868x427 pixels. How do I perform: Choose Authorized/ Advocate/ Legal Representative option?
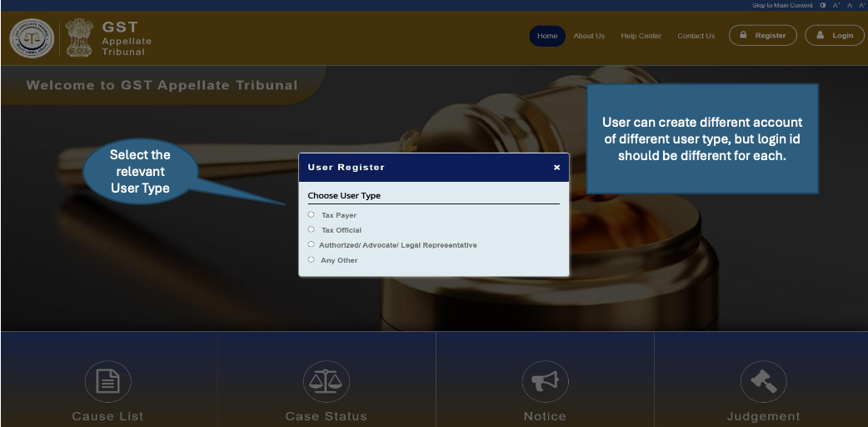311,244
